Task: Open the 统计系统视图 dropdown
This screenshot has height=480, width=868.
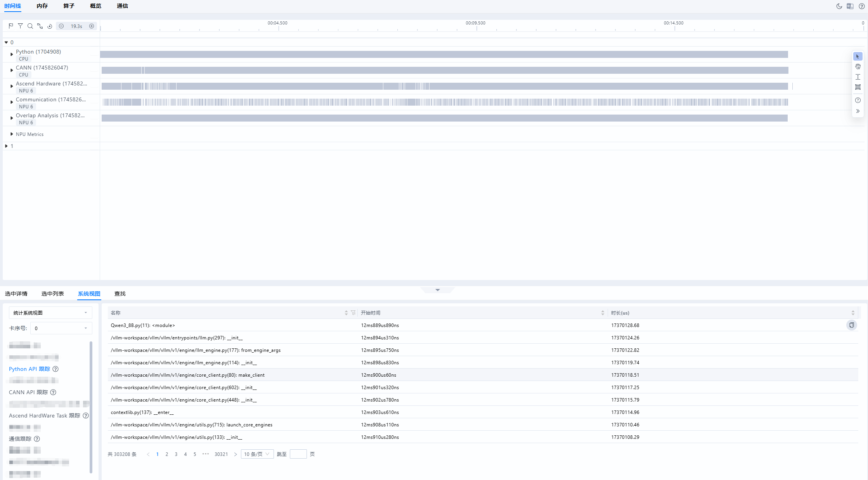Action: click(x=50, y=313)
